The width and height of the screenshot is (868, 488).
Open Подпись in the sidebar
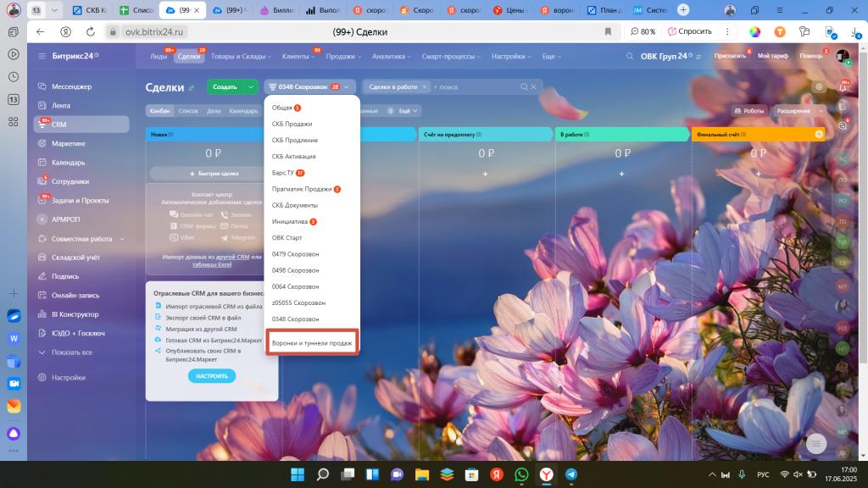[65, 276]
